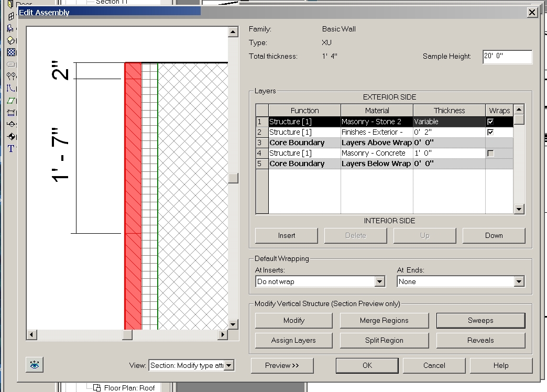
Task: Select the Level target symbol tool icon
Action: point(11,136)
